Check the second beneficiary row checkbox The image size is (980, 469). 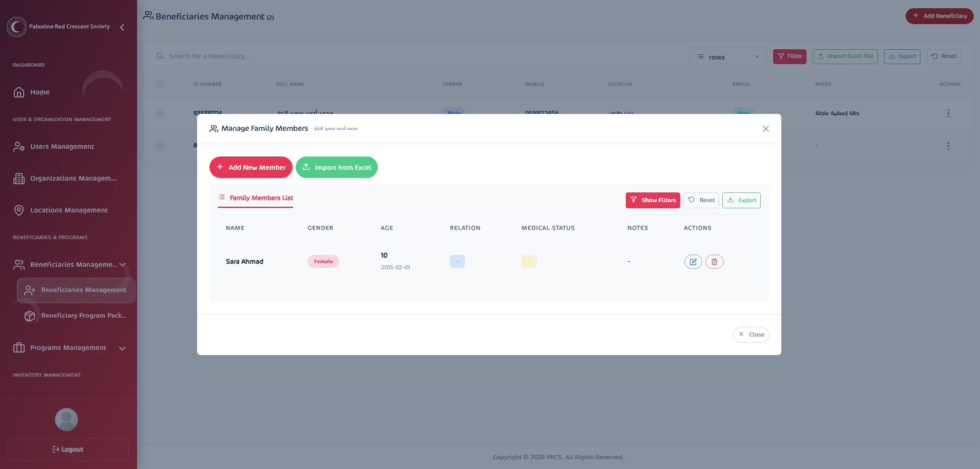pos(160,146)
